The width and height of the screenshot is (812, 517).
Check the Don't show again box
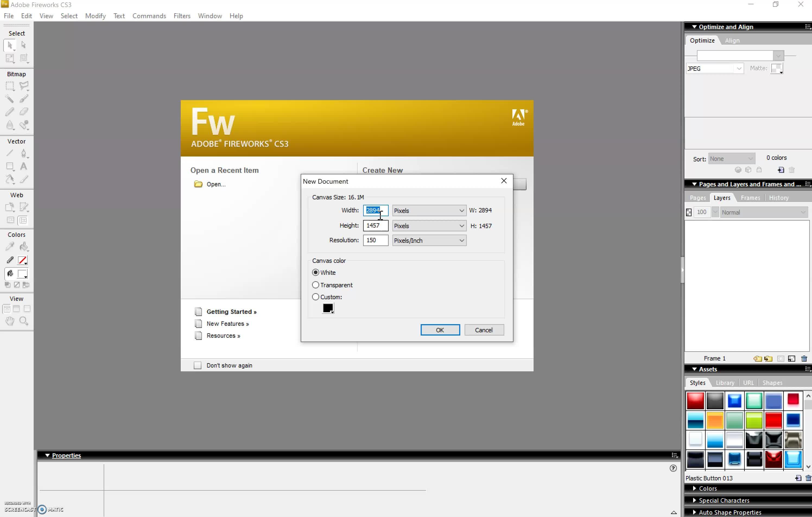tap(198, 366)
